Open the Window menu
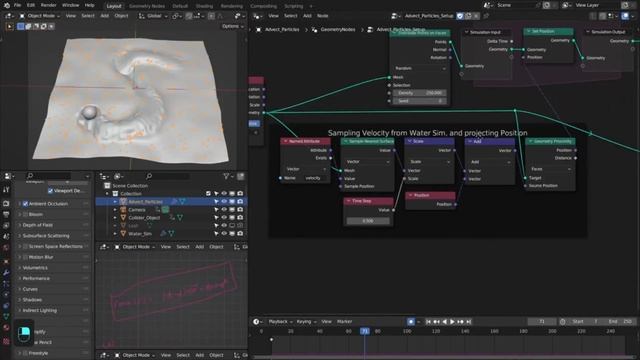This screenshot has width=640, height=360. (x=70, y=5)
